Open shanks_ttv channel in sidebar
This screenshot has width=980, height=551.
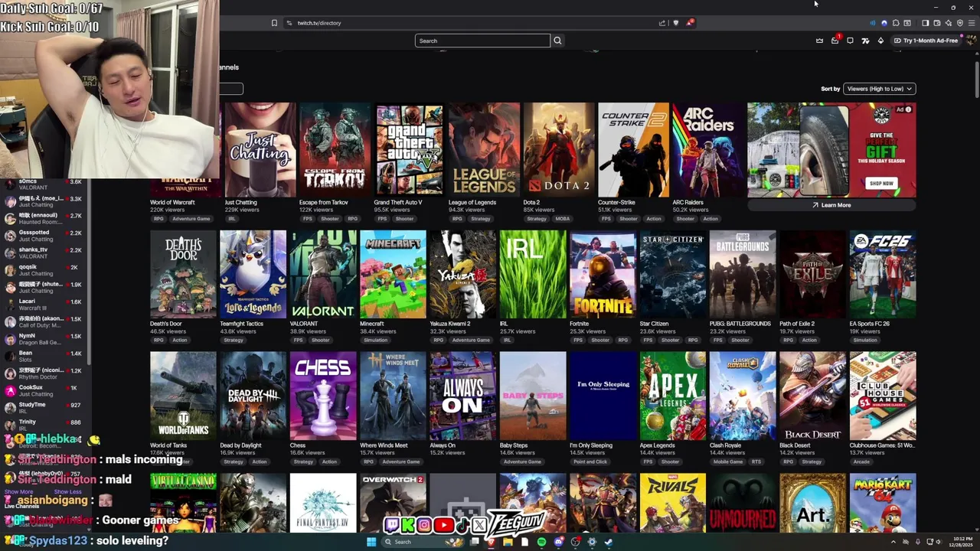pyautogui.click(x=46, y=253)
